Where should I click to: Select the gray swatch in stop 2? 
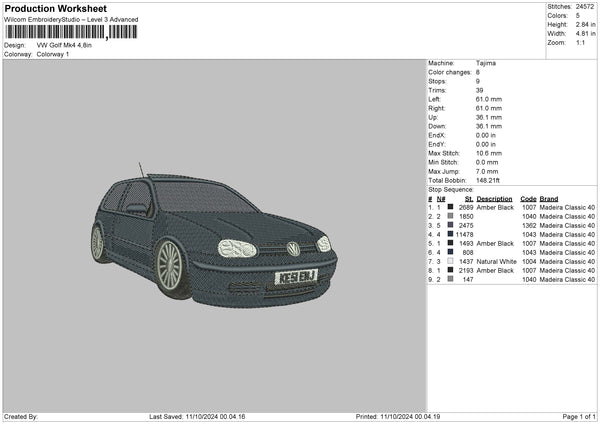(450, 216)
